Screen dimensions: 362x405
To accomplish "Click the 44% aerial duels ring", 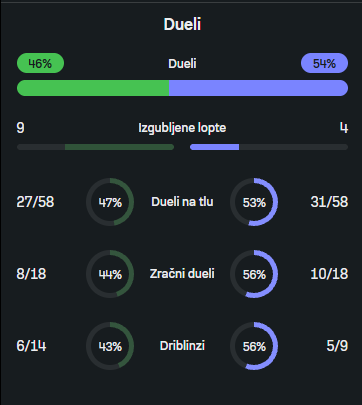I will tap(110, 274).
